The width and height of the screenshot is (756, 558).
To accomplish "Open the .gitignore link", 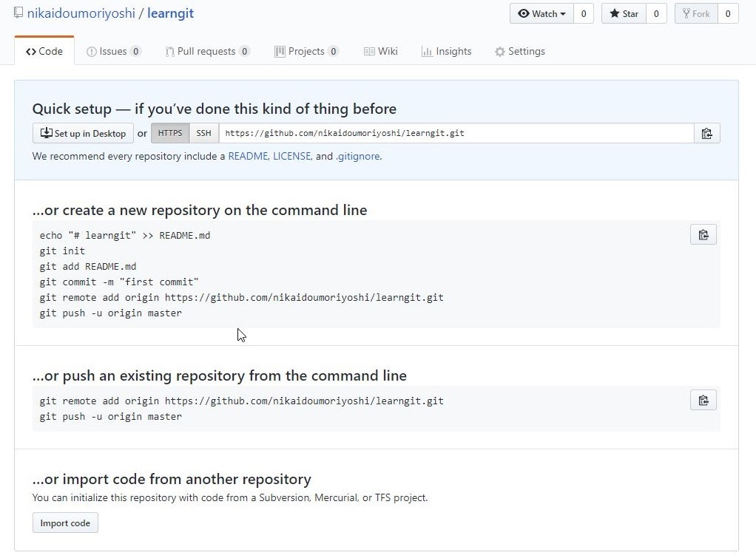I will [358, 156].
